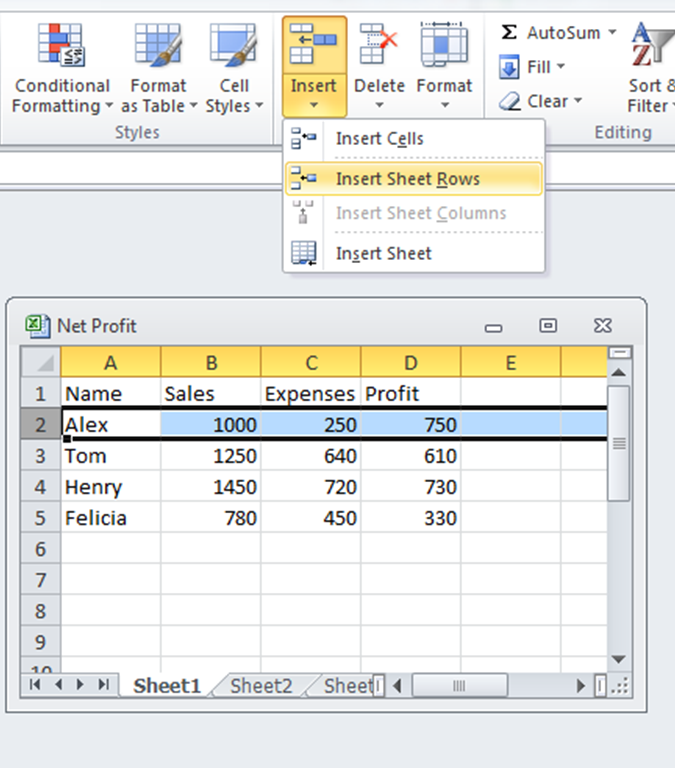Click the horizontal scrollbar left arrow
Viewport: 675px width, 768px height.
(398, 685)
